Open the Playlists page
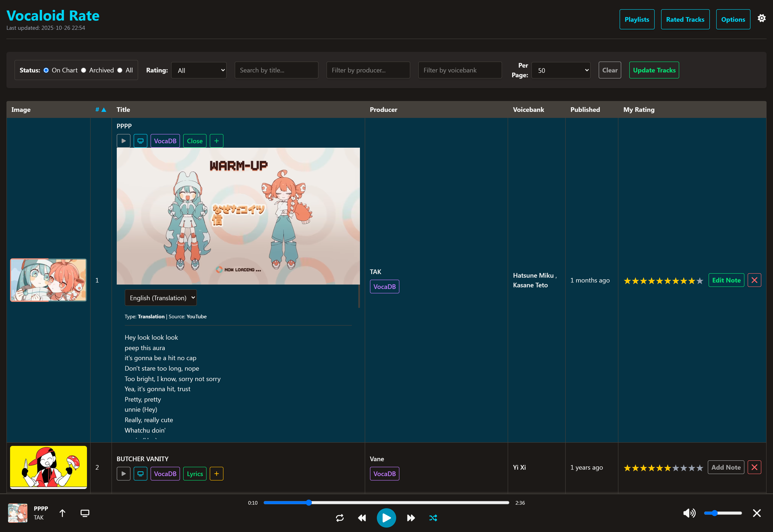 pyautogui.click(x=637, y=19)
